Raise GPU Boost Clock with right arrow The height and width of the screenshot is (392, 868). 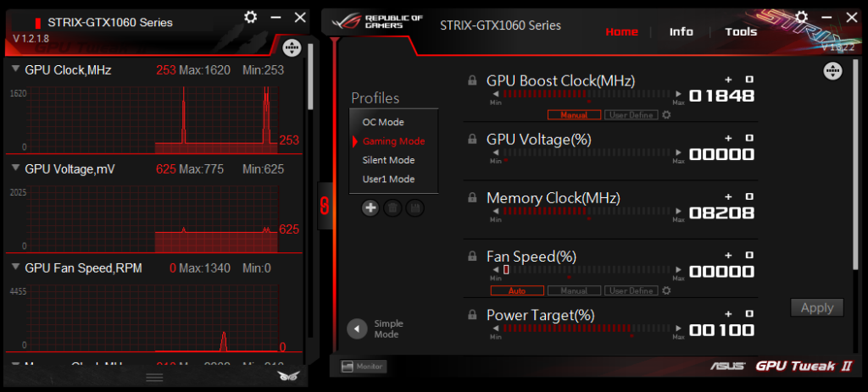pyautogui.click(x=679, y=94)
